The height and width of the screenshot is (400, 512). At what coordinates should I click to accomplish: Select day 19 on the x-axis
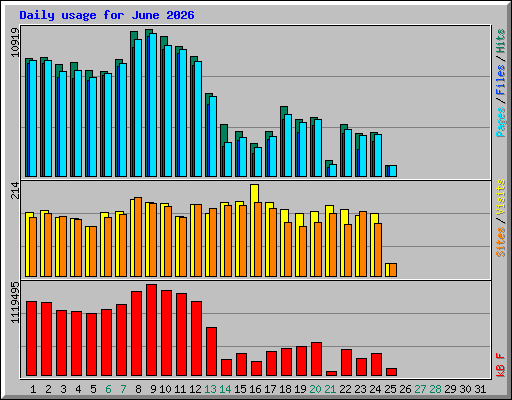pyautogui.click(x=300, y=389)
